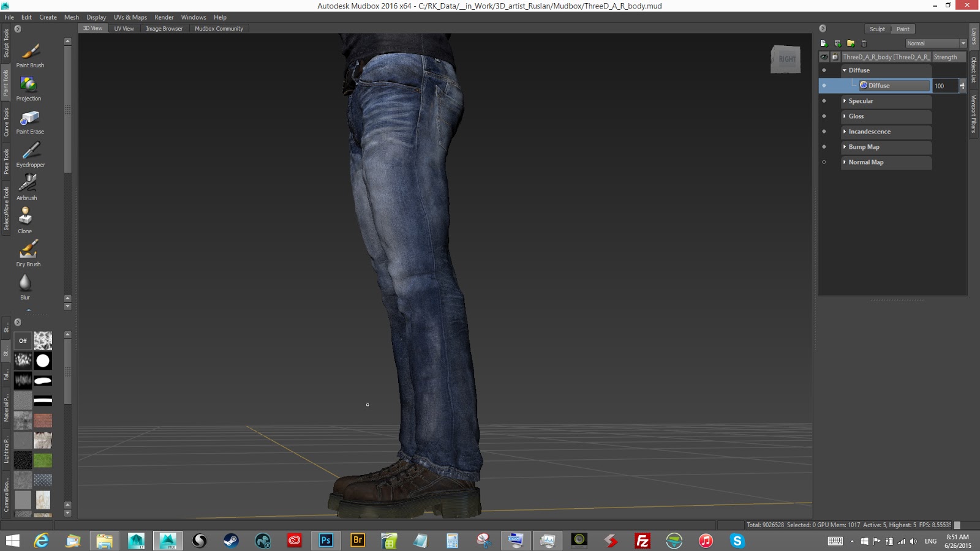Toggle visibility of Bump Map channel
This screenshot has width=980, height=551.
824,147
